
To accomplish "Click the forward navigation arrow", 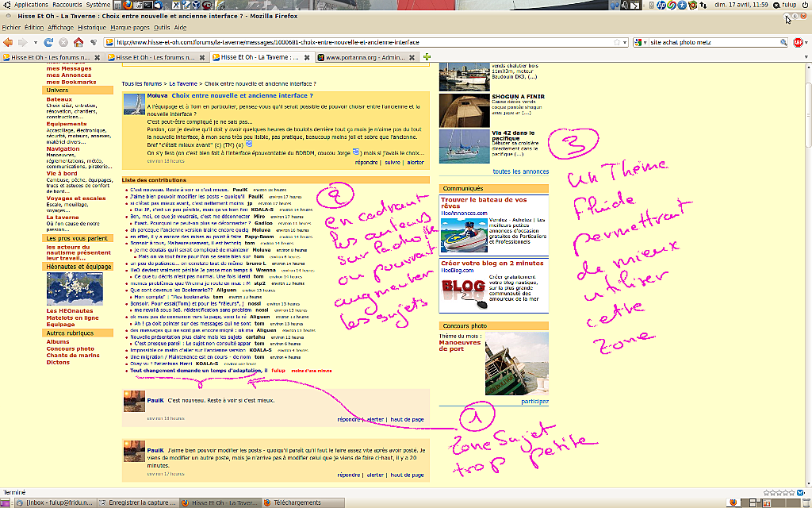I will tap(23, 42).
